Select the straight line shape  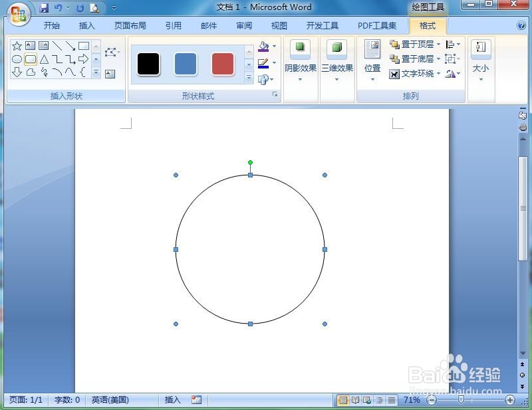point(57,46)
